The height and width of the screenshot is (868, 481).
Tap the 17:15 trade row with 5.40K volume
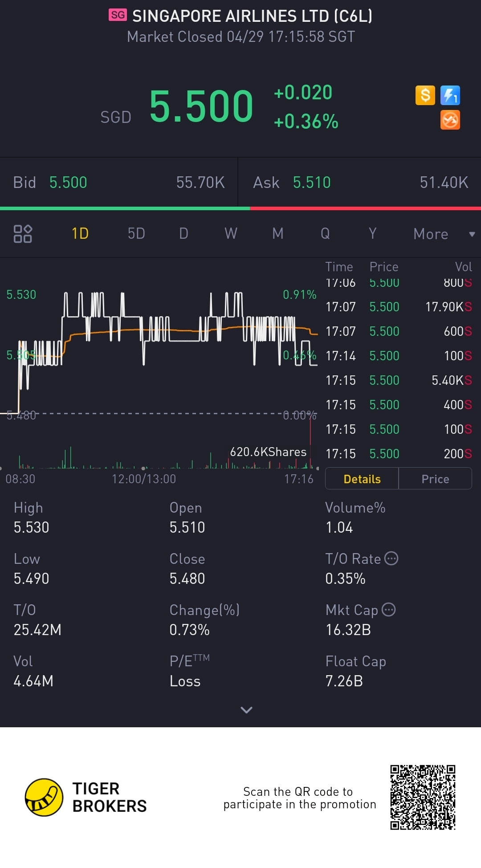(x=399, y=380)
